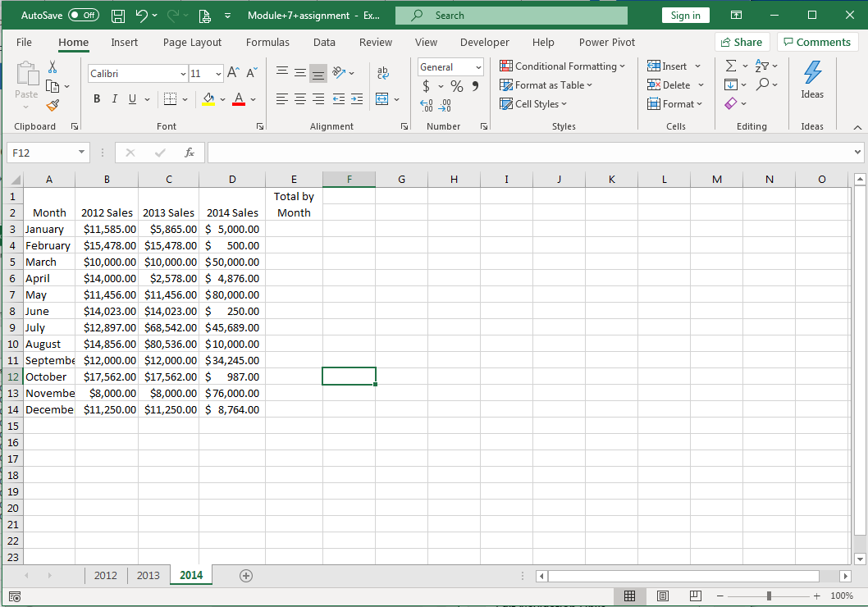Screen dimensions: 868x607
Task: Toggle Underline formatting
Action: pos(132,99)
